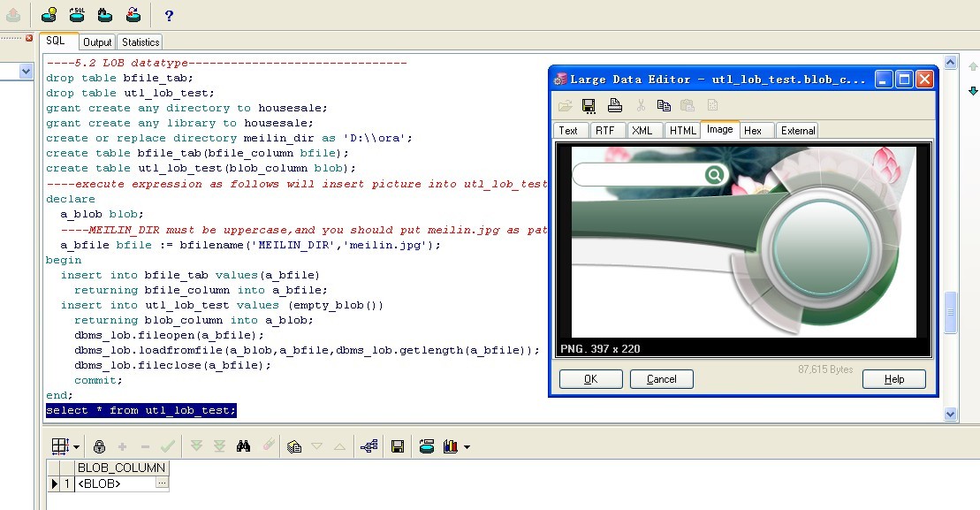Click the blue question mark help icon

[169, 15]
